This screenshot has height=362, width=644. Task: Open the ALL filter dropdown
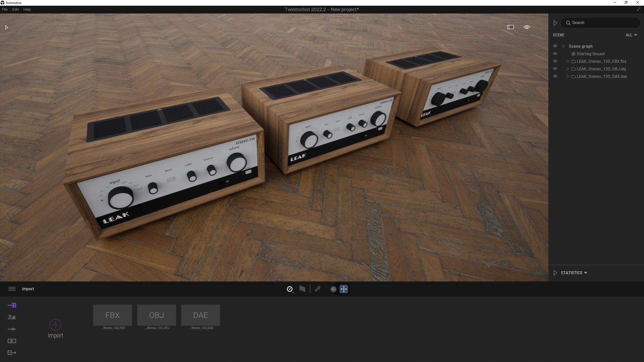(x=631, y=35)
